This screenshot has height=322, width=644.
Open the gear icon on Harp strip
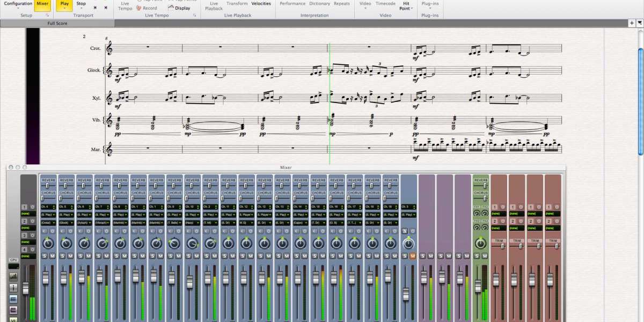196,231
